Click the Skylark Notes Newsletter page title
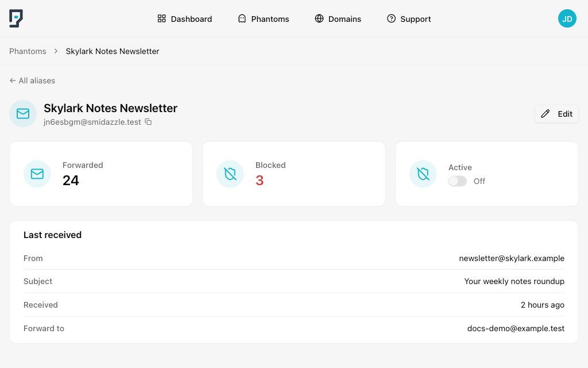The image size is (588, 368). click(x=111, y=108)
